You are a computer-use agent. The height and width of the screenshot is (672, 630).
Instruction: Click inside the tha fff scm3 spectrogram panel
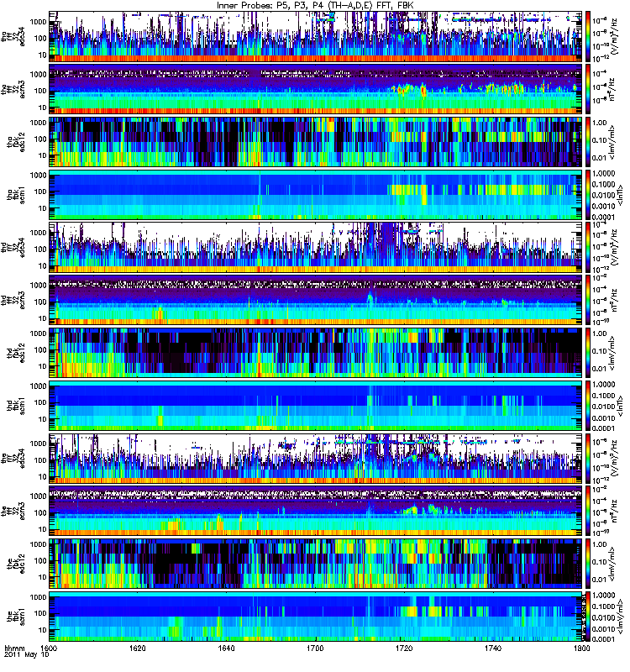coord(316,89)
